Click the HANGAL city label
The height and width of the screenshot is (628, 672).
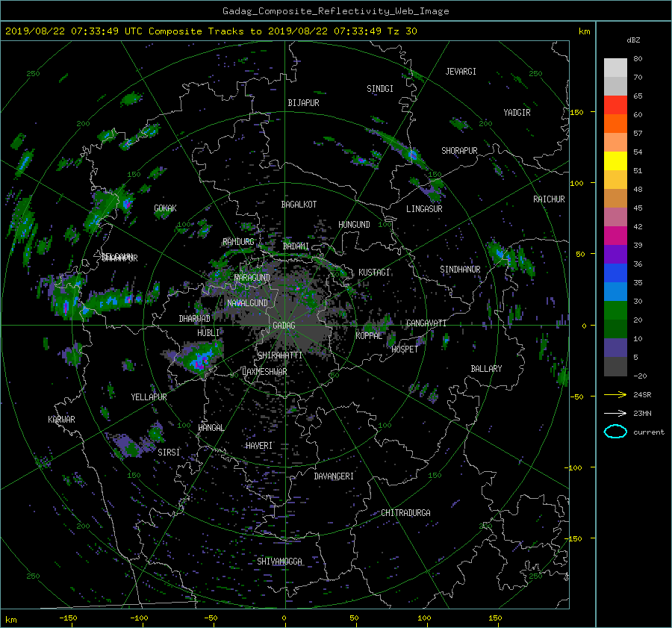(211, 428)
